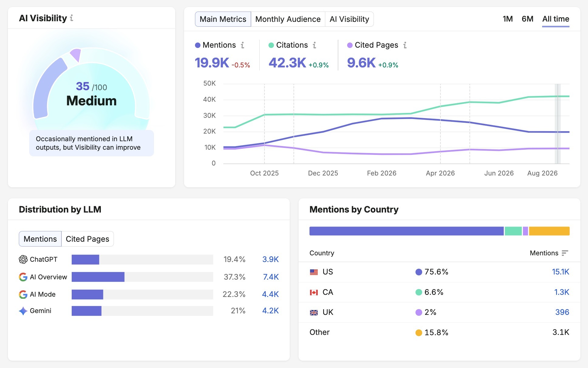The image size is (588, 368).
Task: Select the All time range
Action: [x=556, y=19]
